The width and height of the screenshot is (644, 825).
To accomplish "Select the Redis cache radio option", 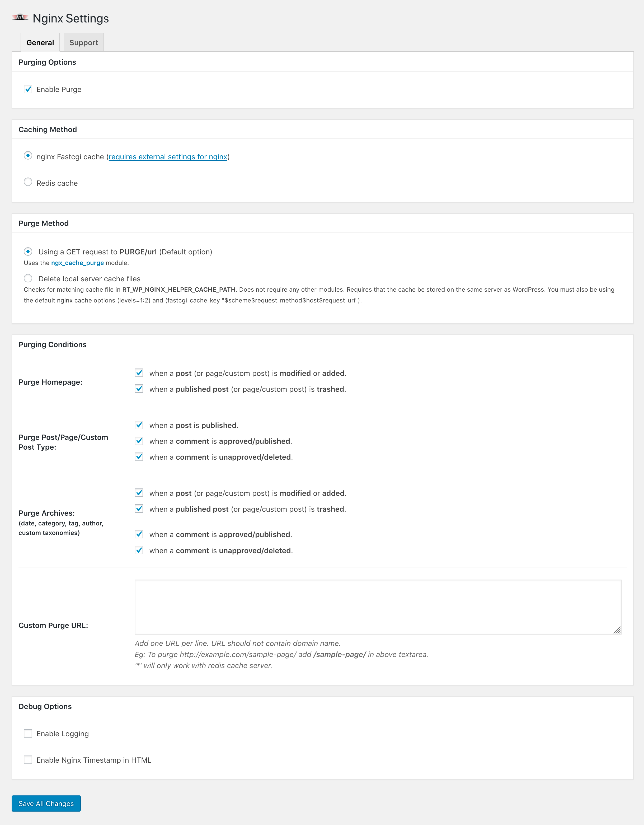I will tap(28, 182).
